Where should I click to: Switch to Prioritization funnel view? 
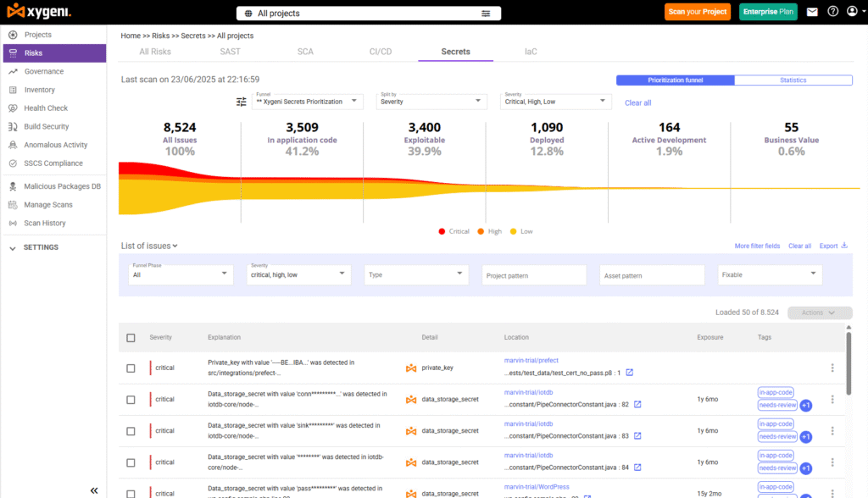[676, 80]
